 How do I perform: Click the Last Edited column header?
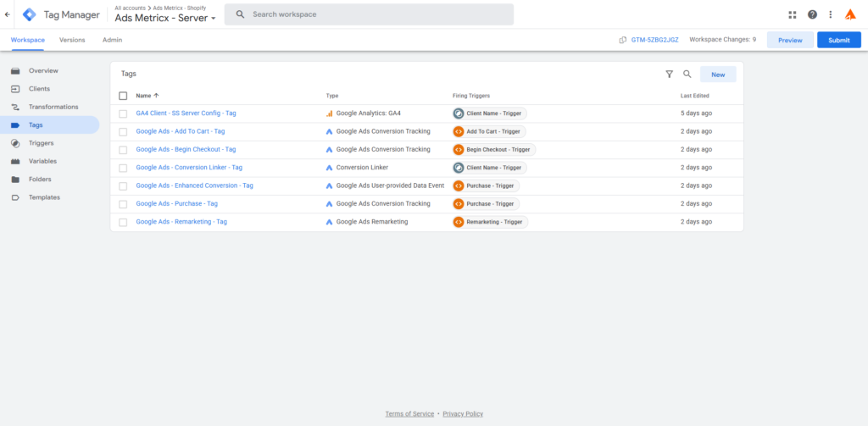[695, 96]
